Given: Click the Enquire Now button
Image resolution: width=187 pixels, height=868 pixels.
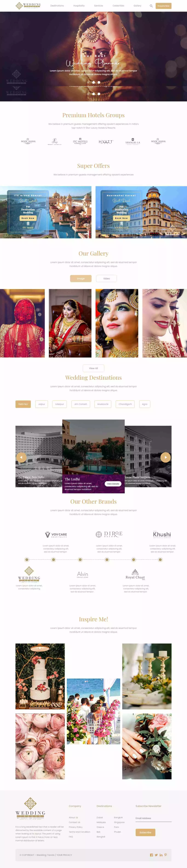Looking at the screenshot, I should [163, 6].
